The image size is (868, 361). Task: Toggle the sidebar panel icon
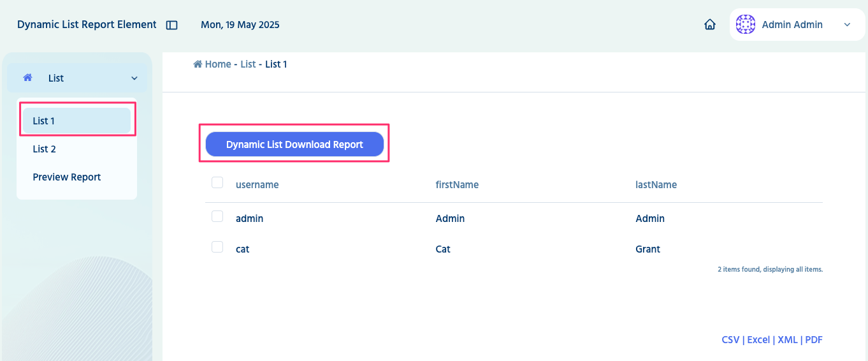(171, 26)
